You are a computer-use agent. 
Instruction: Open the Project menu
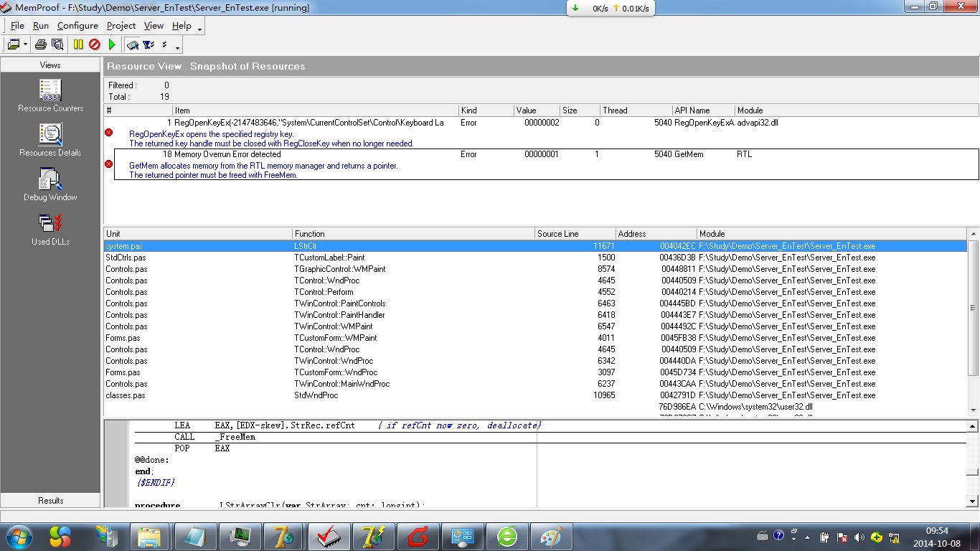[x=121, y=26]
